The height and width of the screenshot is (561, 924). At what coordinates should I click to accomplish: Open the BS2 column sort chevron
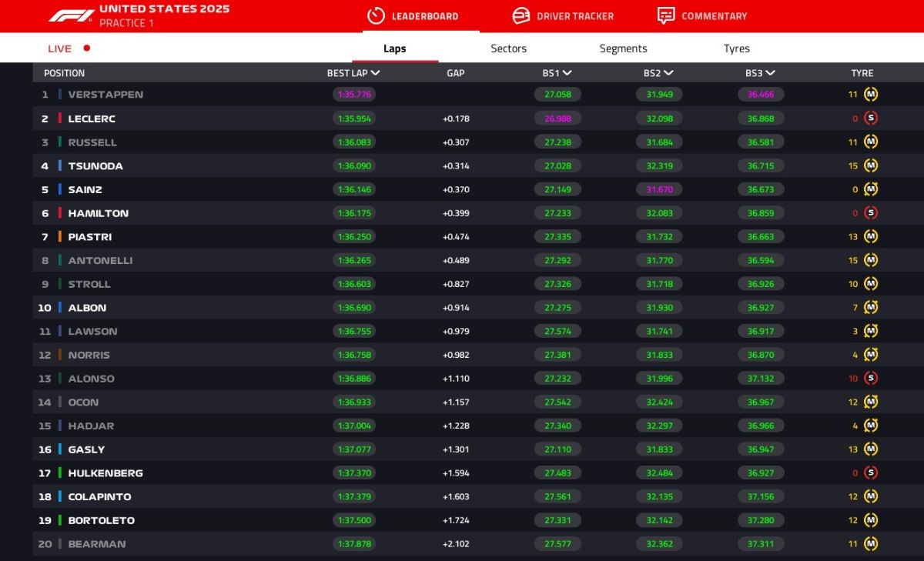click(668, 73)
